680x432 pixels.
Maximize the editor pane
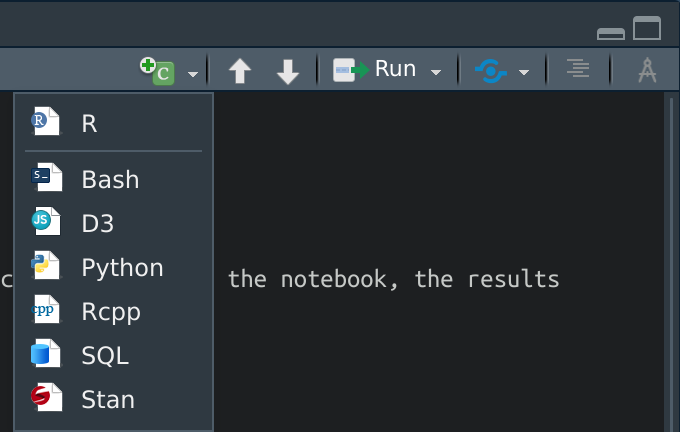click(647, 29)
